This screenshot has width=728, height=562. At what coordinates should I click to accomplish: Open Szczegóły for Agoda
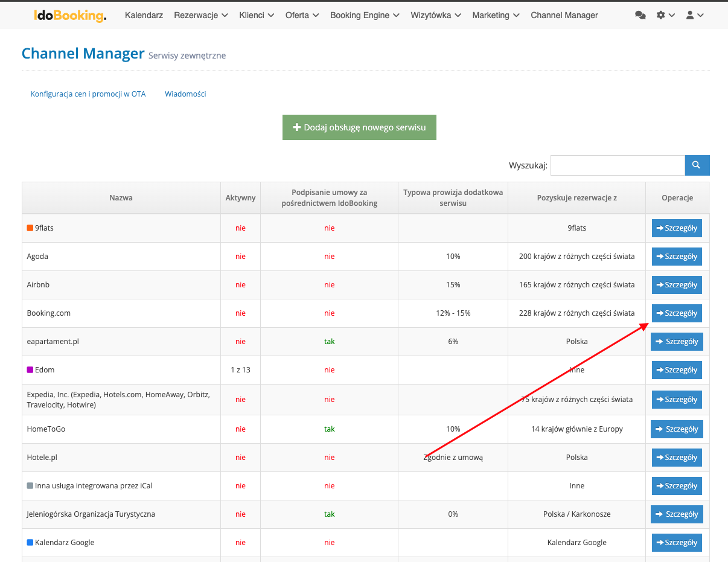(x=677, y=257)
